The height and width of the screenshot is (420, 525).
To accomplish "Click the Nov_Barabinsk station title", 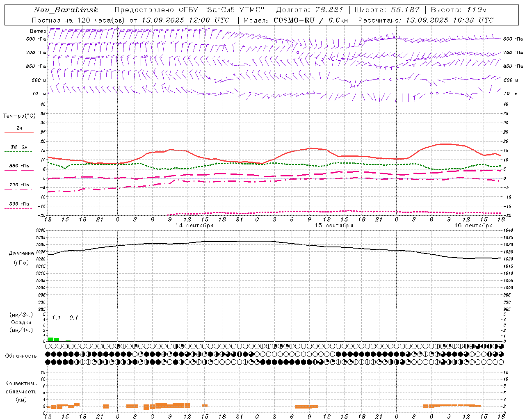I will pos(66,10).
